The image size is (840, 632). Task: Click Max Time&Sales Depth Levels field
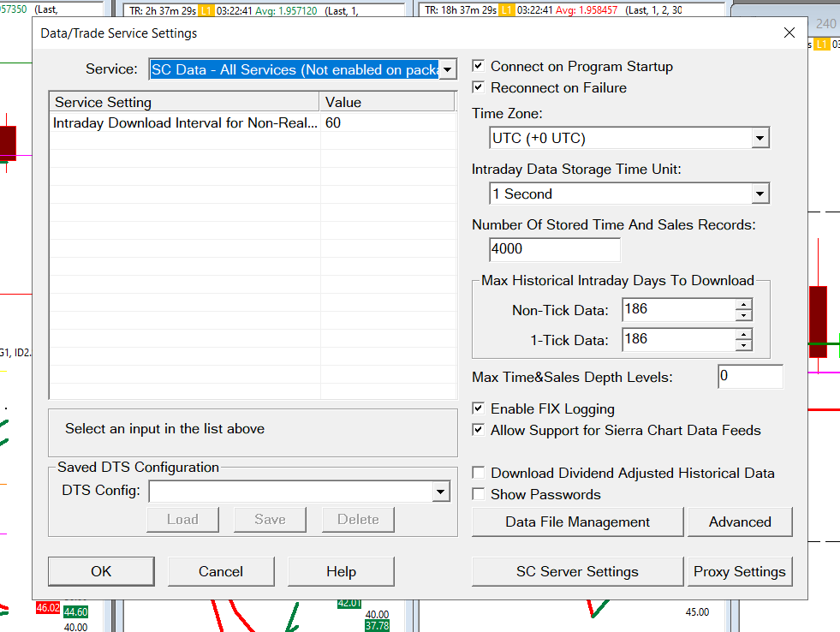click(750, 376)
